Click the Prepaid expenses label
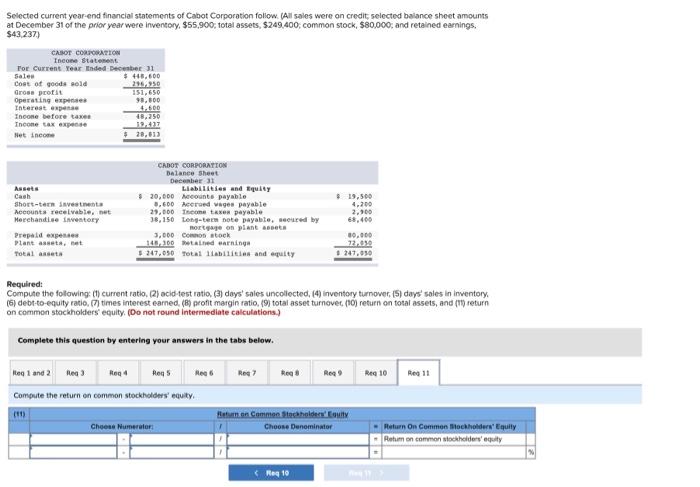The image size is (700, 487). tap(46, 235)
